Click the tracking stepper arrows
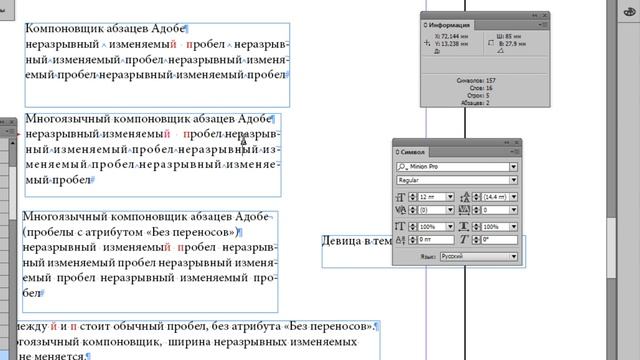Image resolution: width=640 pixels, height=360 pixels. click(476, 210)
